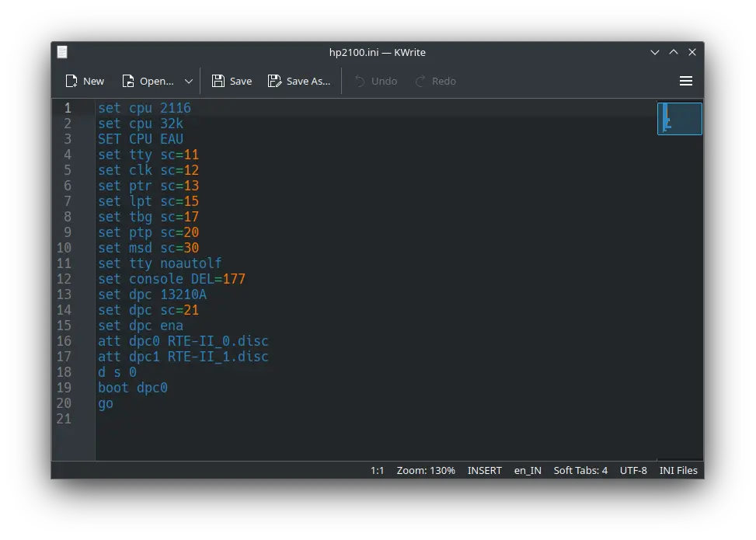The height and width of the screenshot is (540, 756).
Task: Maximize the KWrite window
Action: tap(673, 52)
